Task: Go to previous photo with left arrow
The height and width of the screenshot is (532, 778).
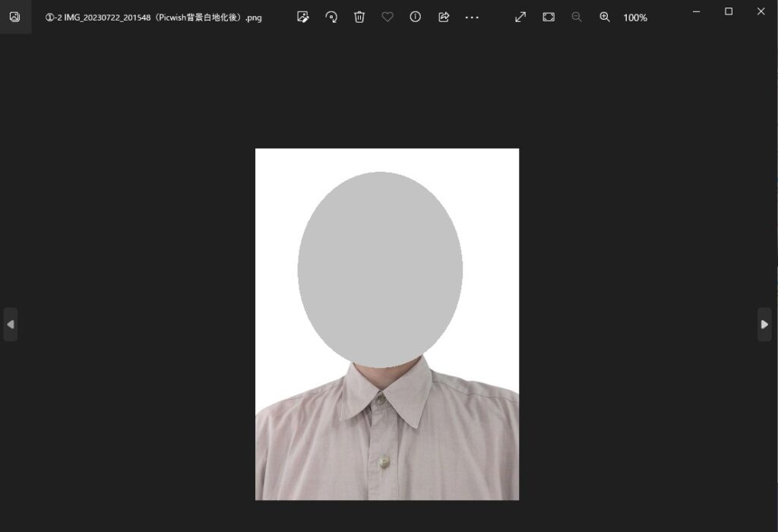Action: [11, 325]
